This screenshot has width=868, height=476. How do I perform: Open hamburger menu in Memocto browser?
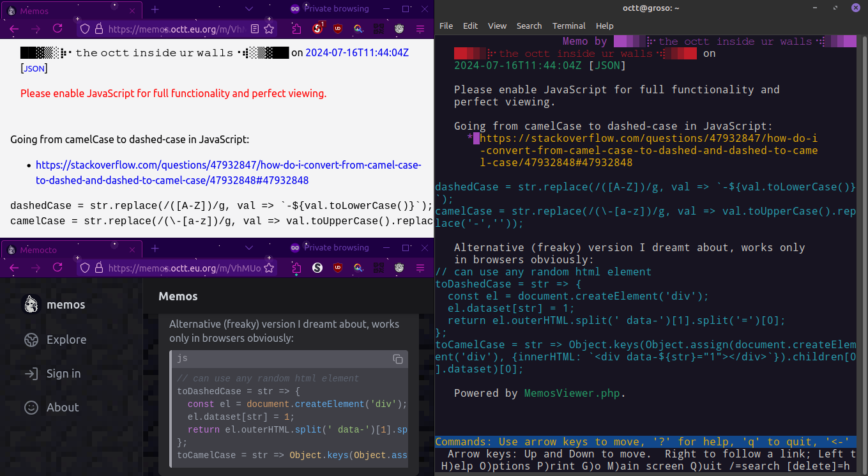(x=420, y=268)
